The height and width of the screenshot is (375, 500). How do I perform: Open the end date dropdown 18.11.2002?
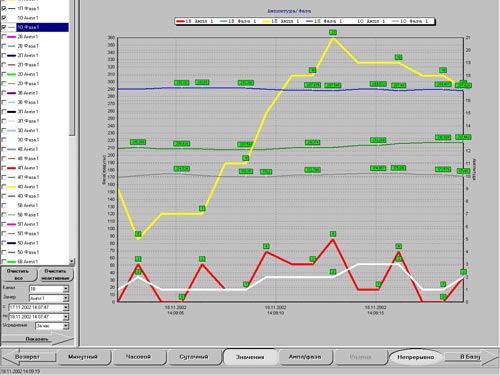66,317
